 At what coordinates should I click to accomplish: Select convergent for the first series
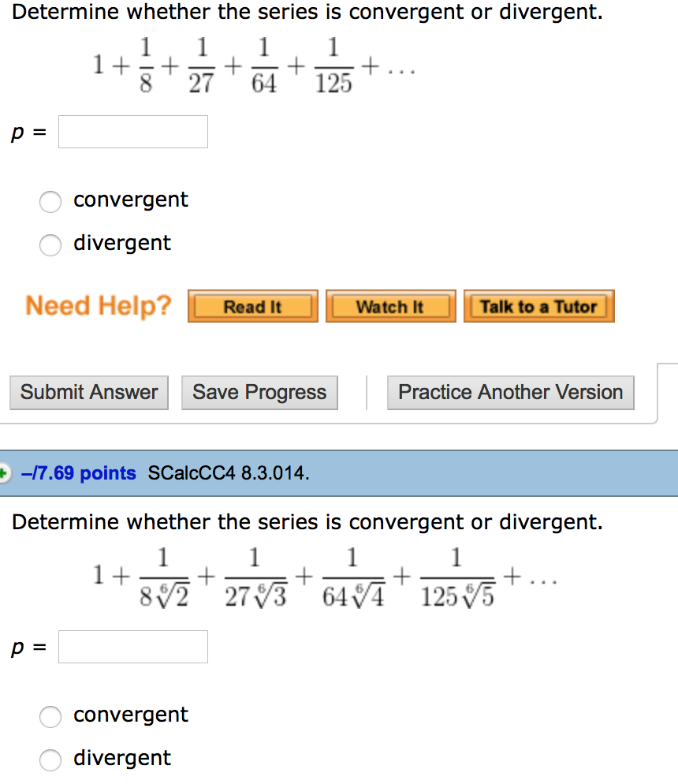pyautogui.click(x=50, y=202)
